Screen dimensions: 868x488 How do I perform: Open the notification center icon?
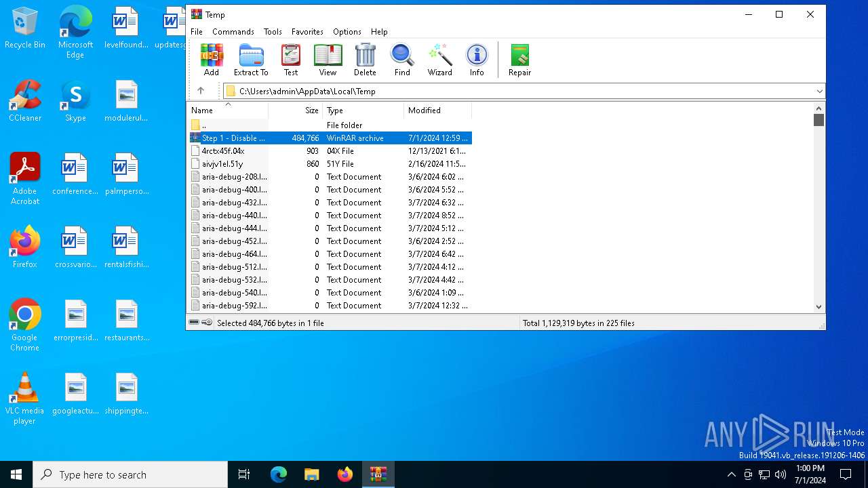[846, 474]
